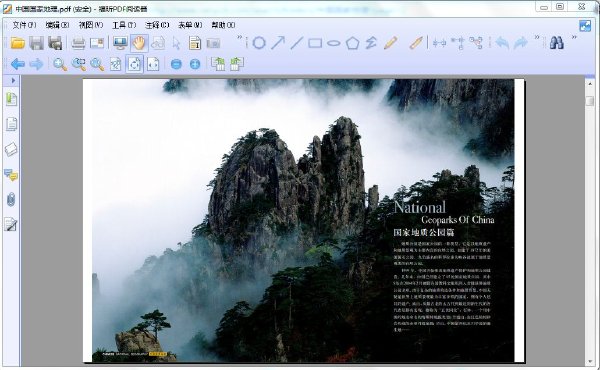Expand the navigation pane with the triangle
The image size is (600, 370).
(13, 80)
